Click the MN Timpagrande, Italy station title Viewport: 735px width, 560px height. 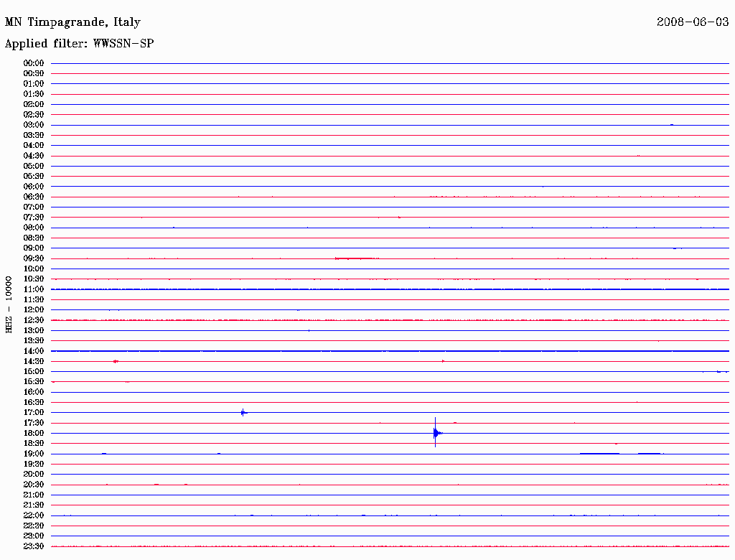point(72,22)
